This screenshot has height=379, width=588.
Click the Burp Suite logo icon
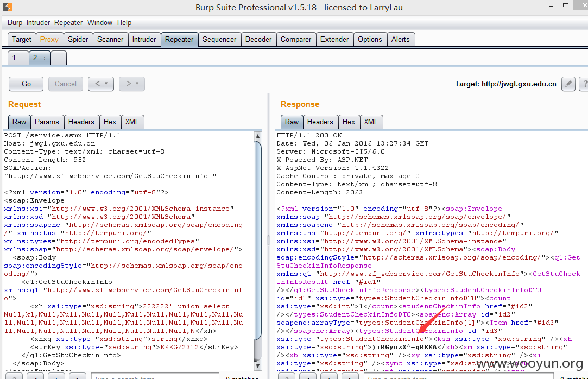pos(7,7)
